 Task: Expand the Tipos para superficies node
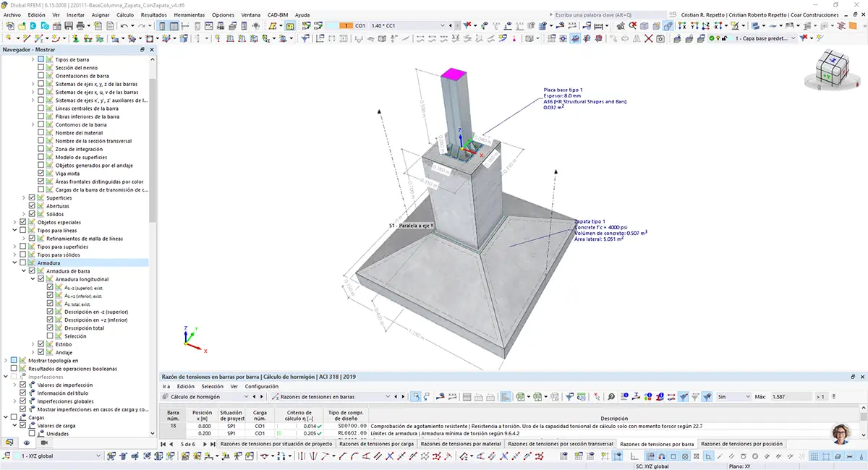click(14, 247)
